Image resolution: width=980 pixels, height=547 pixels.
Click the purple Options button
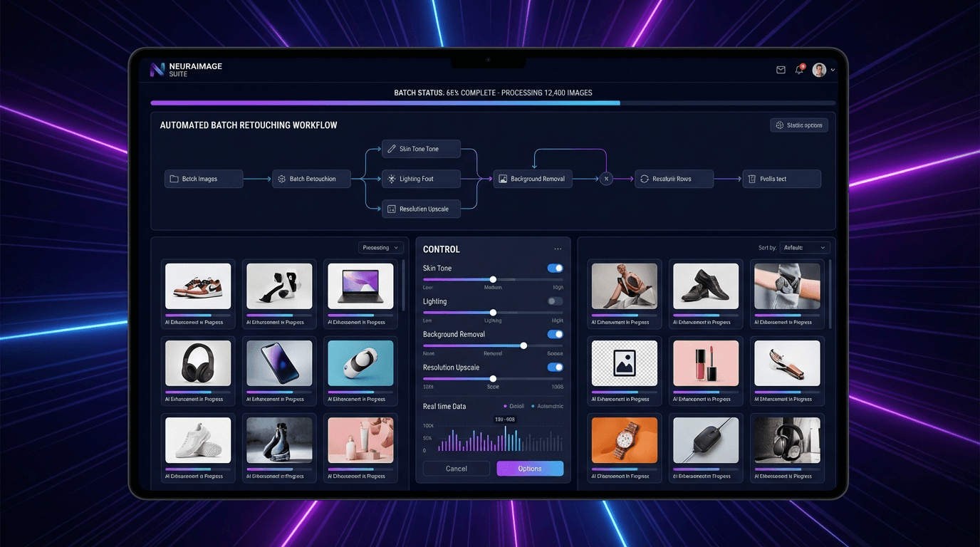(x=530, y=469)
